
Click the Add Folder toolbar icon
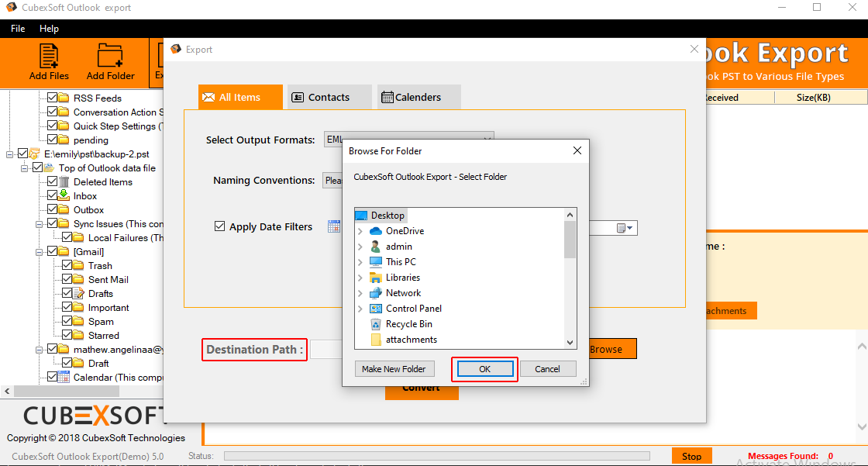click(110, 57)
